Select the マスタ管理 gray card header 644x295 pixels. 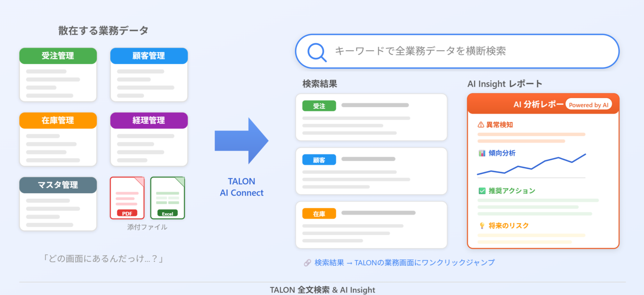[58, 185]
